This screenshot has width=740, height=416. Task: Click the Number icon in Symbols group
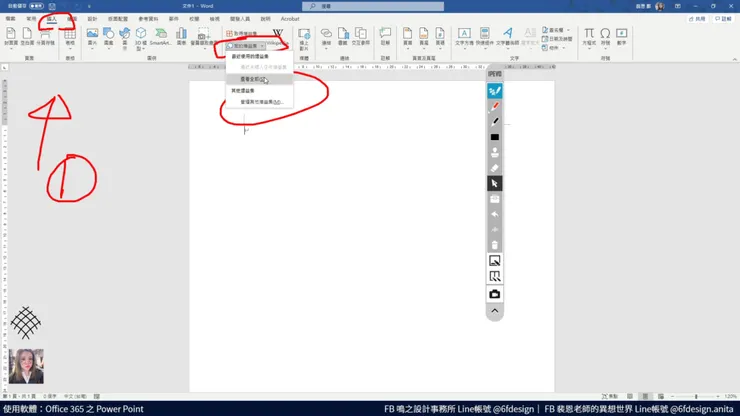[x=622, y=36]
